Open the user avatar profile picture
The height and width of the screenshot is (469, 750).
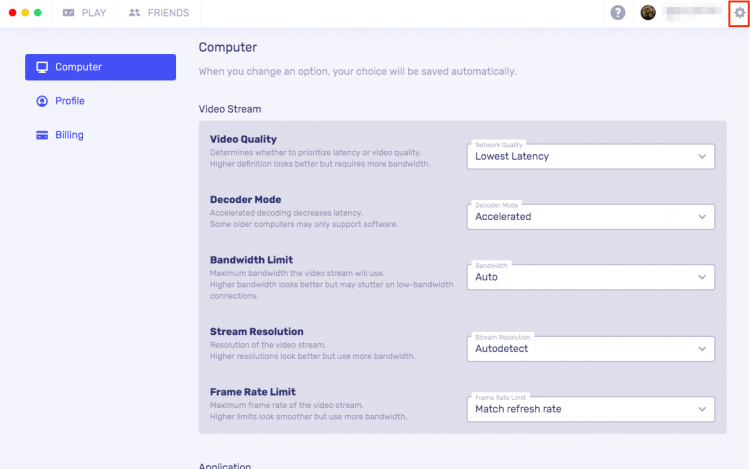coord(648,13)
